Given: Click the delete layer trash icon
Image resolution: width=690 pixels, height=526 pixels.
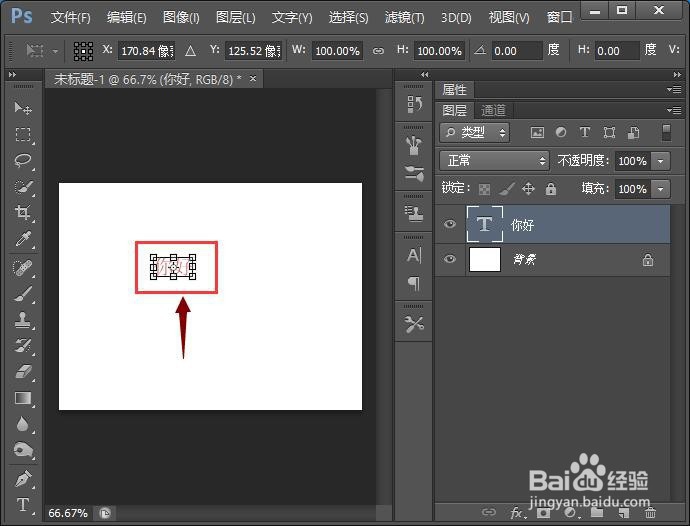Looking at the screenshot, I should click(x=650, y=513).
